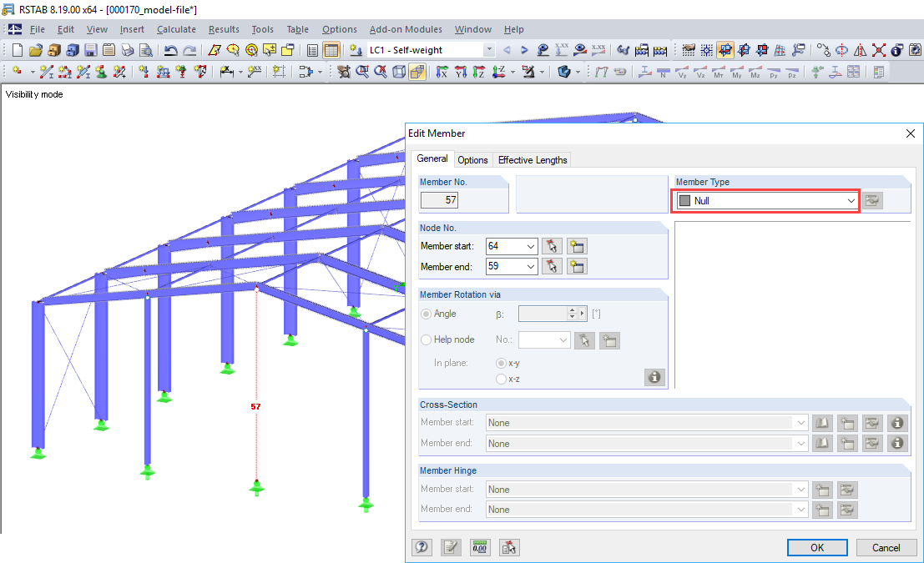Open print preview with the magnifier page icon
924x563 pixels.
click(x=145, y=50)
